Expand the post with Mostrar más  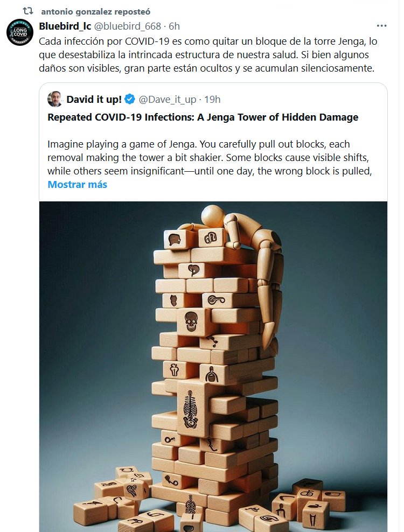[x=78, y=185]
